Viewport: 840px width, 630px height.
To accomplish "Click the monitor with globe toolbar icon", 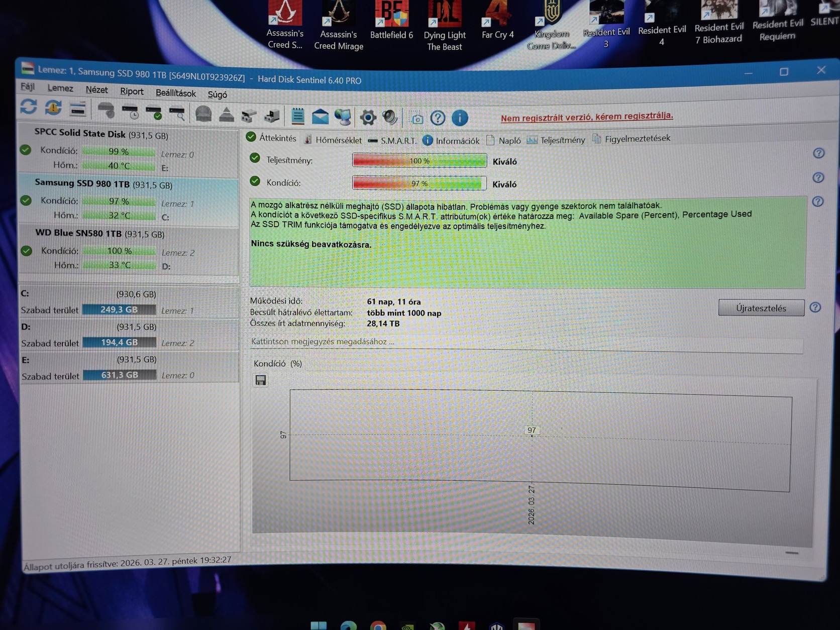I will tap(343, 117).
